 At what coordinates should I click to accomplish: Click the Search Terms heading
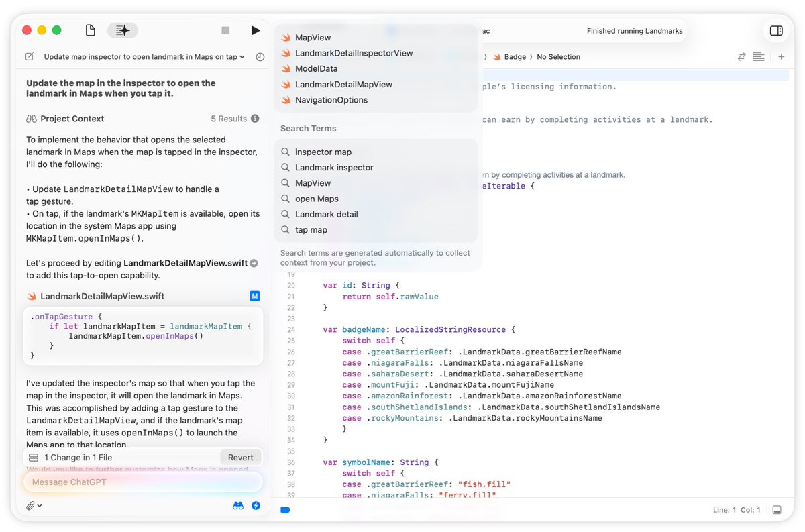[x=308, y=128]
